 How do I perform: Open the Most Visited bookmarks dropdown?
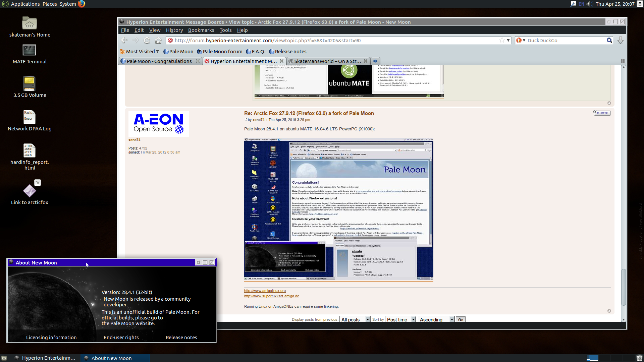pos(140,52)
